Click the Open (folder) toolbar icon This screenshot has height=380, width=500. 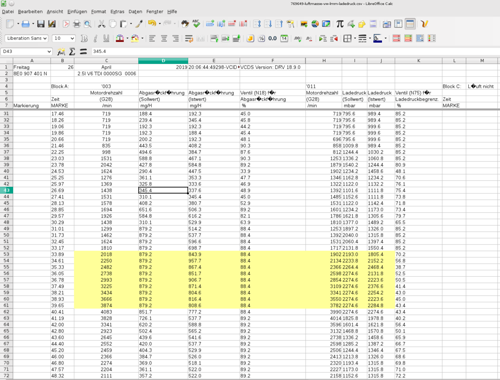pyautogui.click(x=25, y=24)
